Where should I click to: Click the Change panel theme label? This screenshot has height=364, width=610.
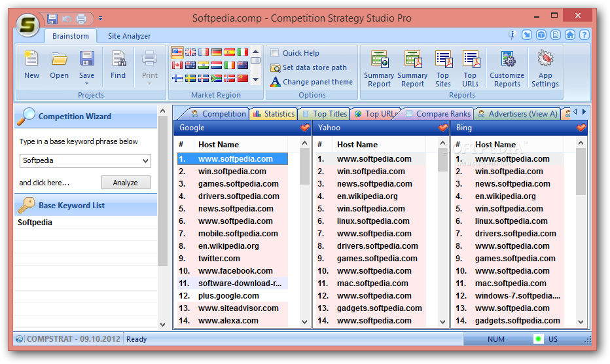318,82
